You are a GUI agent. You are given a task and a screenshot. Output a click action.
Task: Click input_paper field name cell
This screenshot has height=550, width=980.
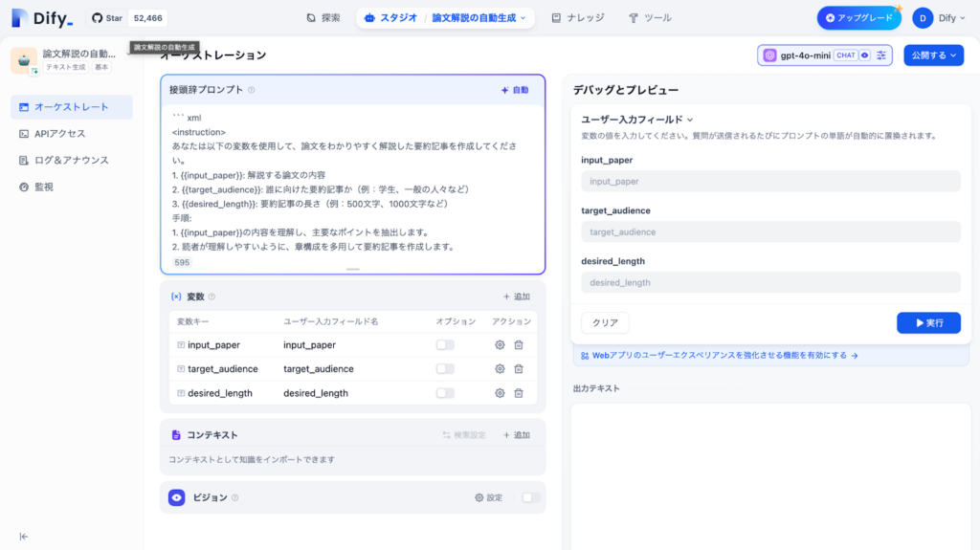pyautogui.click(x=309, y=345)
